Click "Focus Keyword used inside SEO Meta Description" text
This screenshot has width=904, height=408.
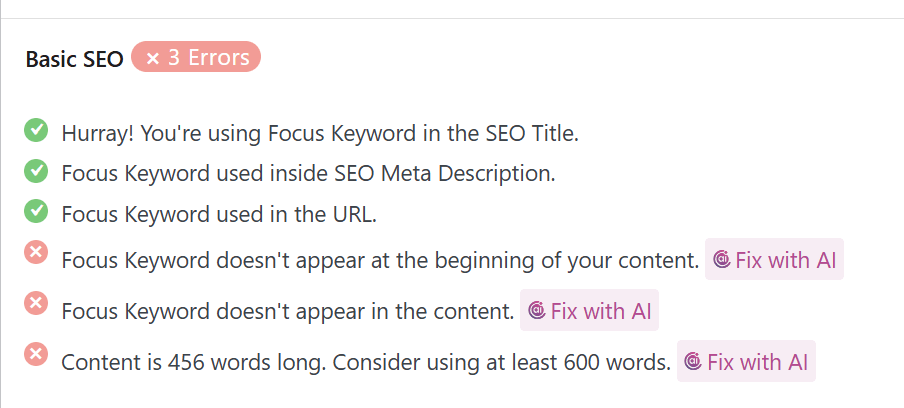[x=308, y=173]
